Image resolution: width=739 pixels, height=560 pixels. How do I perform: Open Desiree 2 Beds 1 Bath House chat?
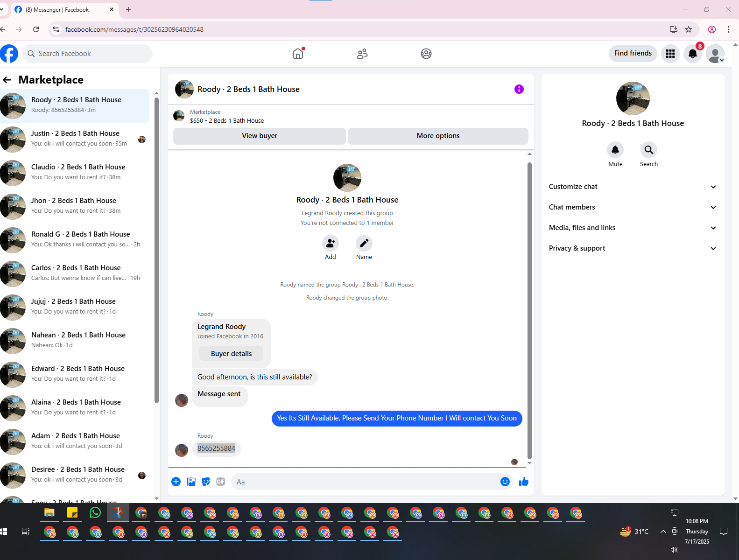point(75,476)
